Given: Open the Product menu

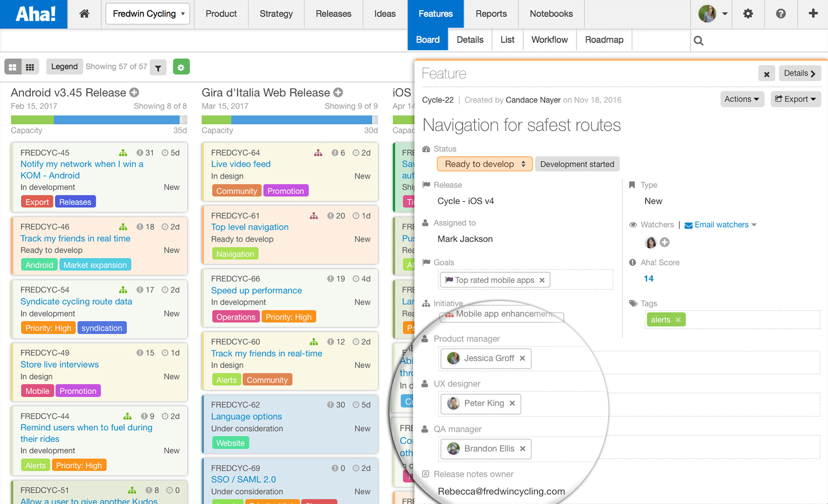Looking at the screenshot, I should [x=221, y=14].
